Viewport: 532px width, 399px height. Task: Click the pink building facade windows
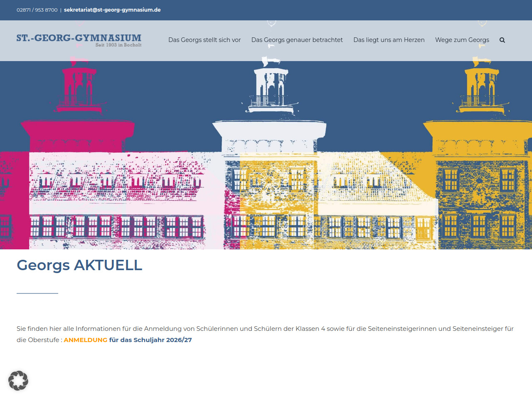pos(116,227)
